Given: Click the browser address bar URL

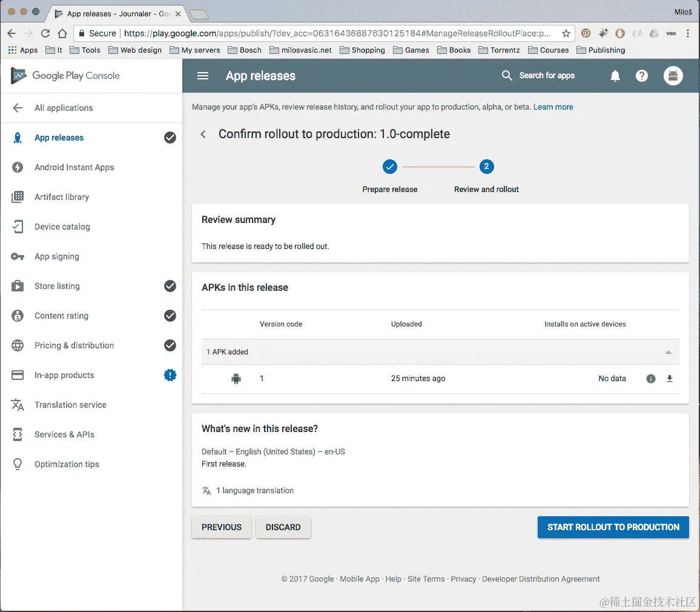Looking at the screenshot, I should pyautogui.click(x=337, y=33).
